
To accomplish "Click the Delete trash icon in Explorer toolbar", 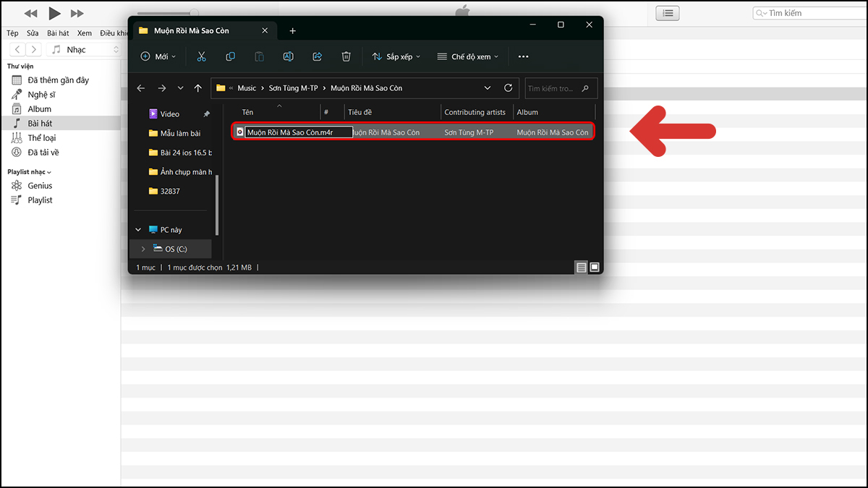I will click(x=346, y=56).
